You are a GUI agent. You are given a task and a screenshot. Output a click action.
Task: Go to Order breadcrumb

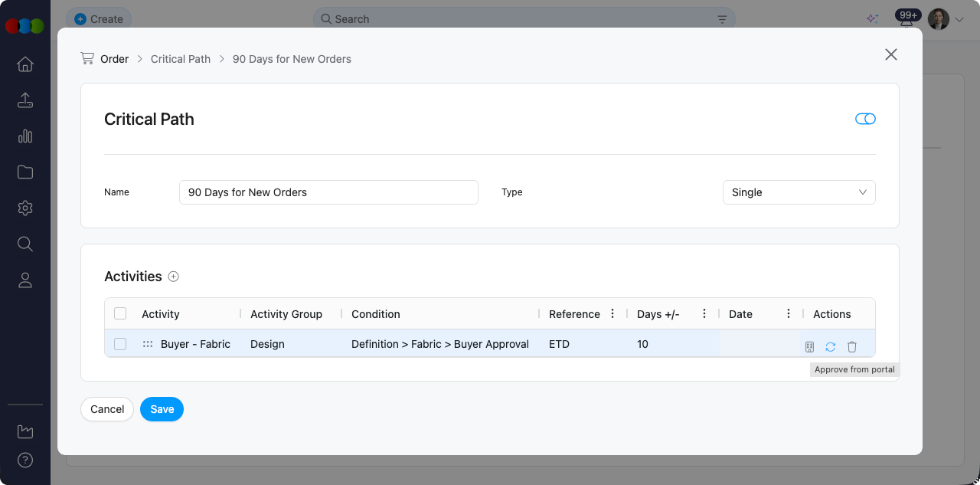(114, 59)
